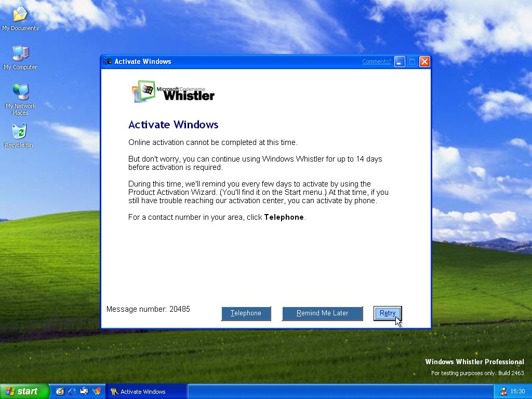Hit the Retry button
The width and height of the screenshot is (532, 399).
coord(388,313)
